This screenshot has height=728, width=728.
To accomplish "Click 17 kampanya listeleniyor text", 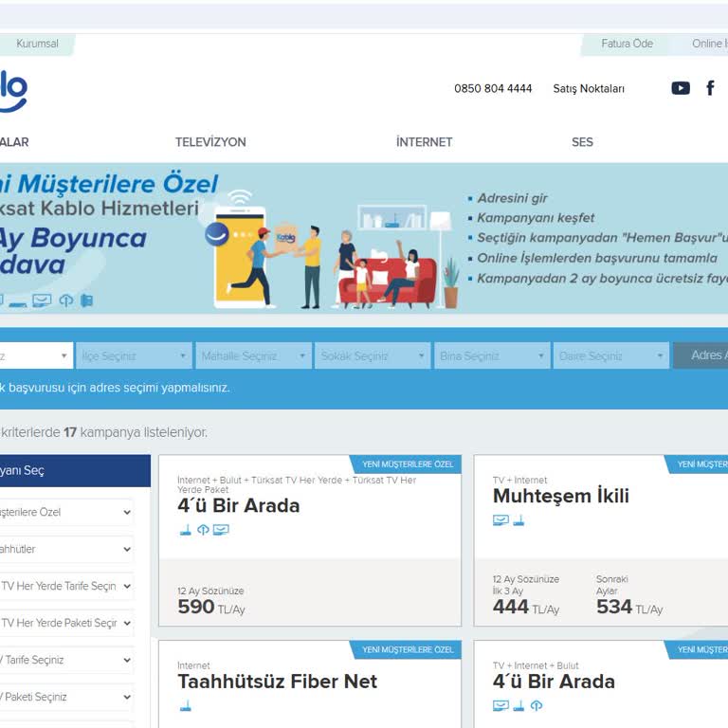I will tap(136, 432).
